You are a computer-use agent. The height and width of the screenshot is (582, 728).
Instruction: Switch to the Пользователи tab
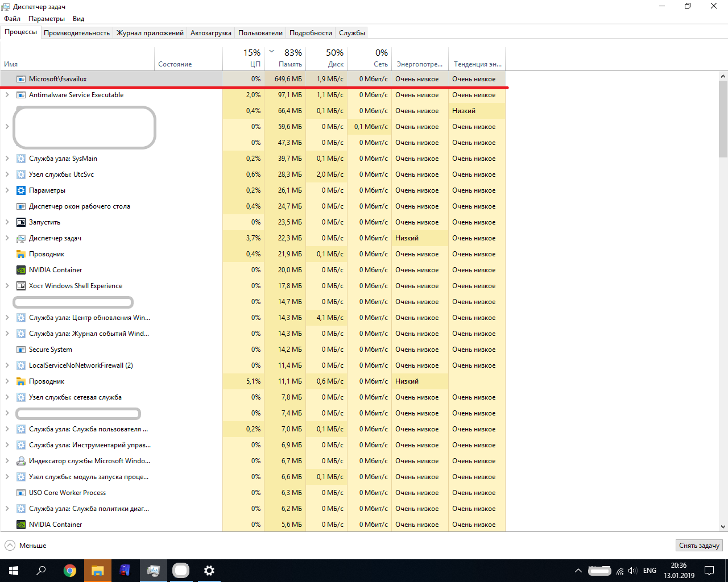260,33
